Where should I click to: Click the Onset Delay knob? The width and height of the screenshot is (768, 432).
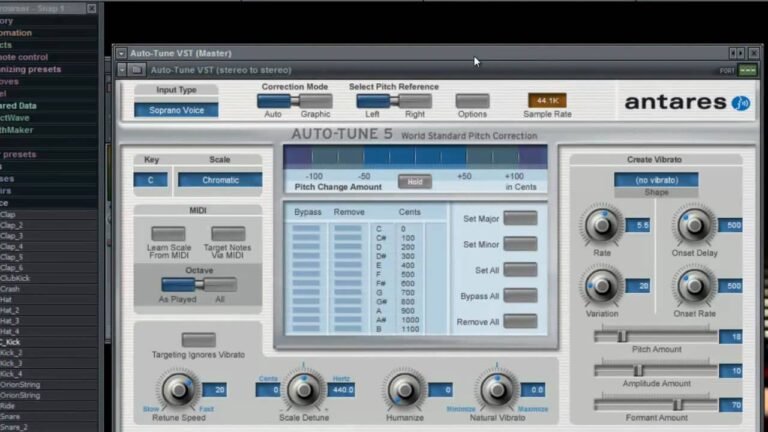pyautogui.click(x=694, y=225)
